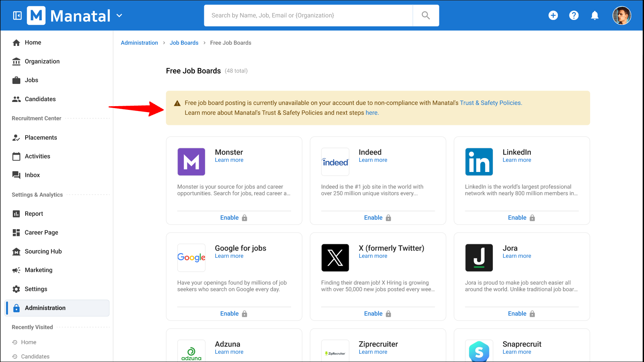Viewport: 644px width, 362px height.
Task: Click the 'here' link in the warning
Action: pyautogui.click(x=372, y=113)
